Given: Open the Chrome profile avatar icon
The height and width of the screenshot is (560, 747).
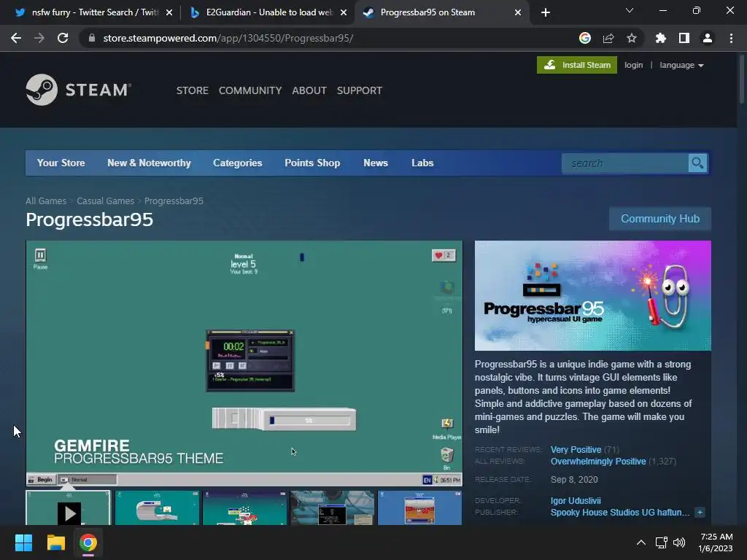Looking at the screenshot, I should tap(708, 38).
